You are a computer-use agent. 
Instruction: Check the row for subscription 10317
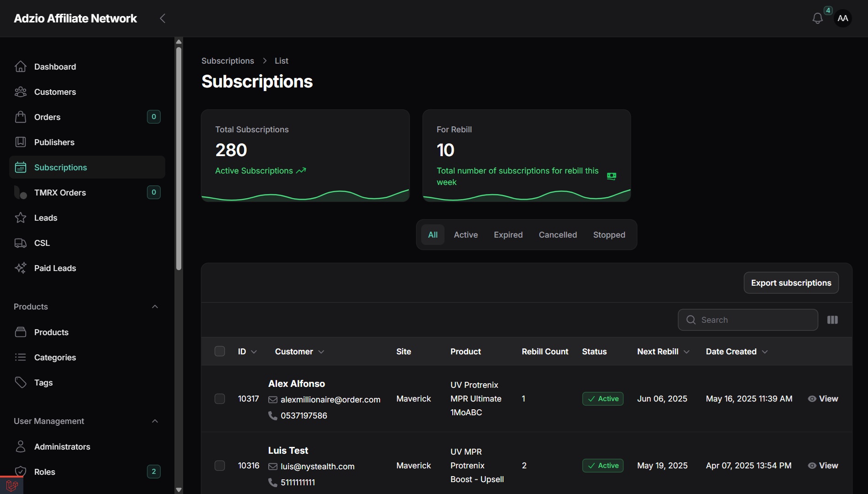point(220,399)
